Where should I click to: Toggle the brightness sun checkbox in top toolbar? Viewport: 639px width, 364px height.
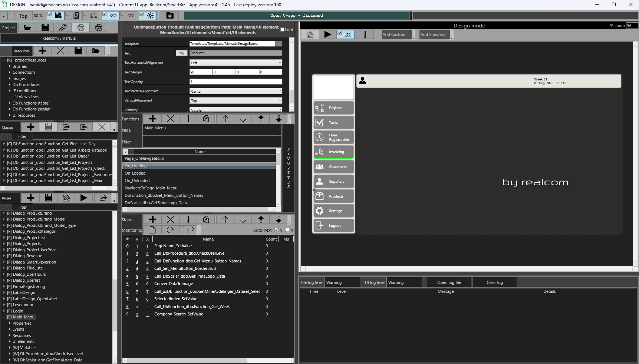point(141,14)
